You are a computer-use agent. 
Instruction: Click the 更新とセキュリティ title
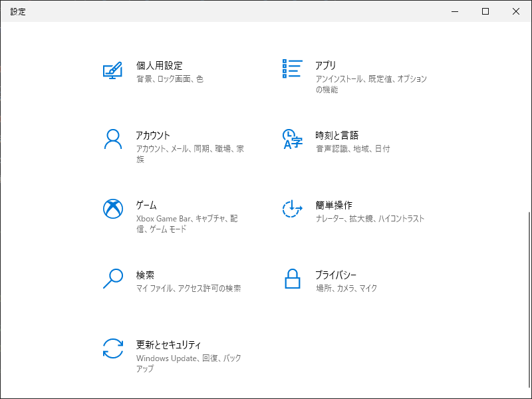(x=168, y=345)
